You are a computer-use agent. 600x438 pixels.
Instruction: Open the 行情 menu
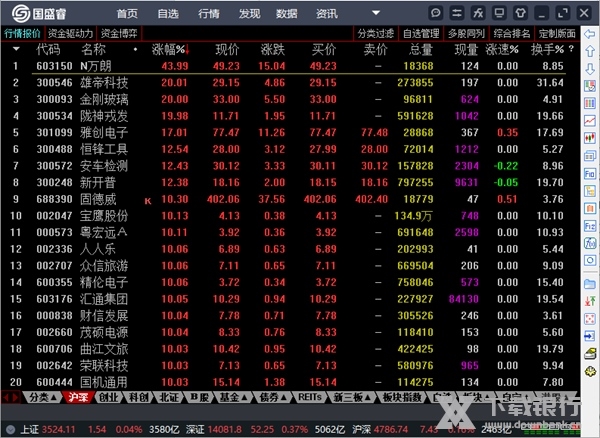209,14
